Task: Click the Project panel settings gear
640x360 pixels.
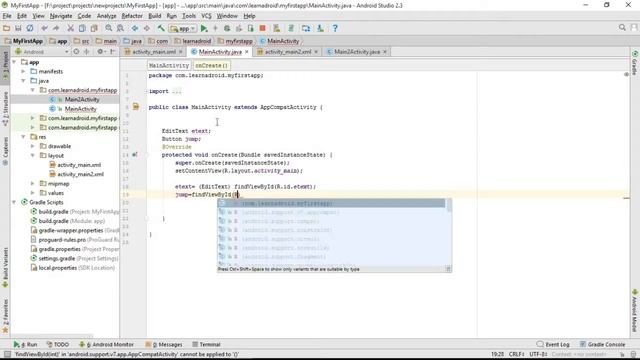Action: click(x=100, y=52)
